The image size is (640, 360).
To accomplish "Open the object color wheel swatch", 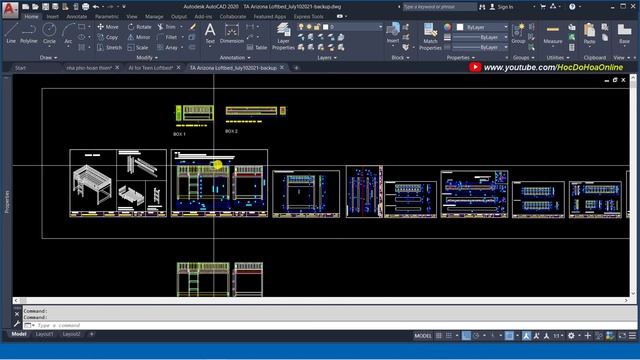I will click(447, 27).
